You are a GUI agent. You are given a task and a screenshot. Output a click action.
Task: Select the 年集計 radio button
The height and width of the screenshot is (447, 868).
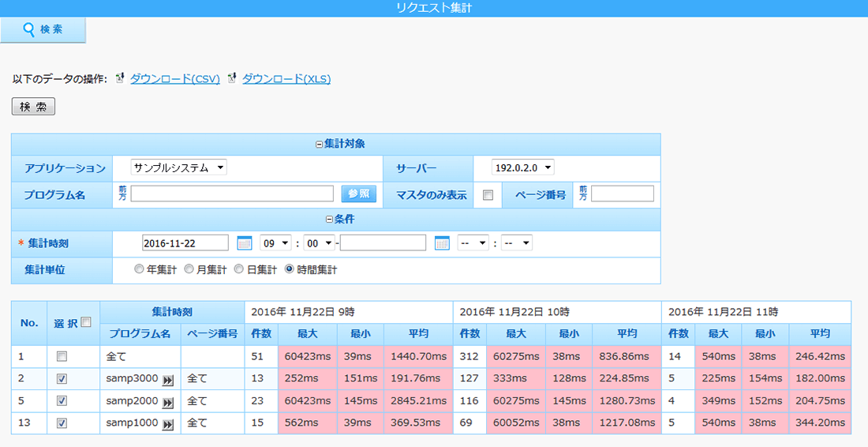click(x=139, y=269)
